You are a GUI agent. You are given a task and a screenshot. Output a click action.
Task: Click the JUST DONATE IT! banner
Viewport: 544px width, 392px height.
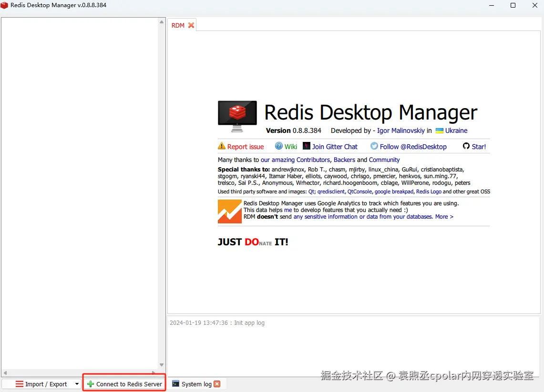(x=253, y=242)
